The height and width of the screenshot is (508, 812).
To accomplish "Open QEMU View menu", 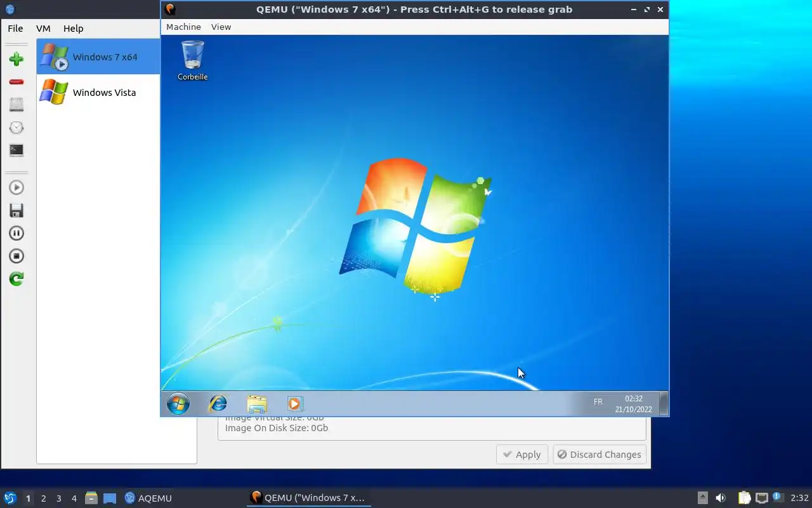I will [221, 27].
